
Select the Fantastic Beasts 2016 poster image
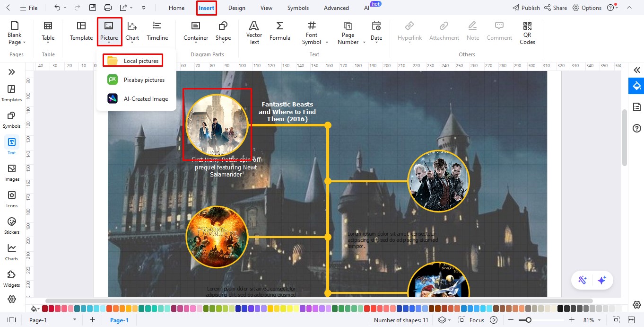point(217,125)
